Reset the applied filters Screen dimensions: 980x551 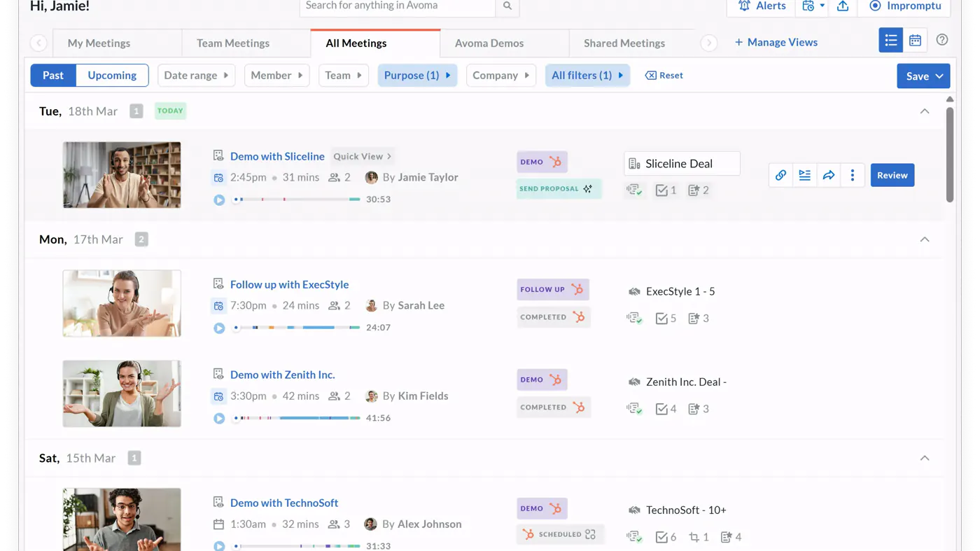click(x=664, y=76)
